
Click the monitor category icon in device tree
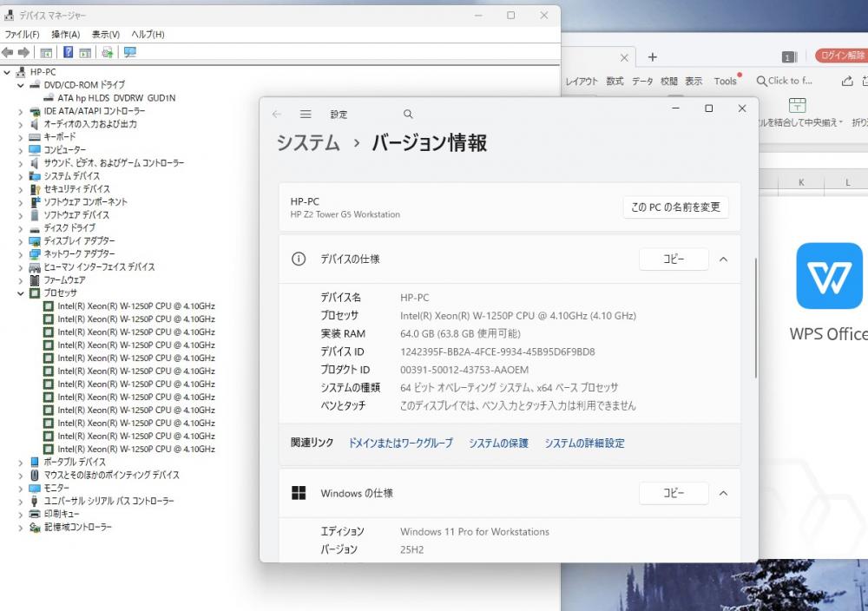click(x=35, y=488)
